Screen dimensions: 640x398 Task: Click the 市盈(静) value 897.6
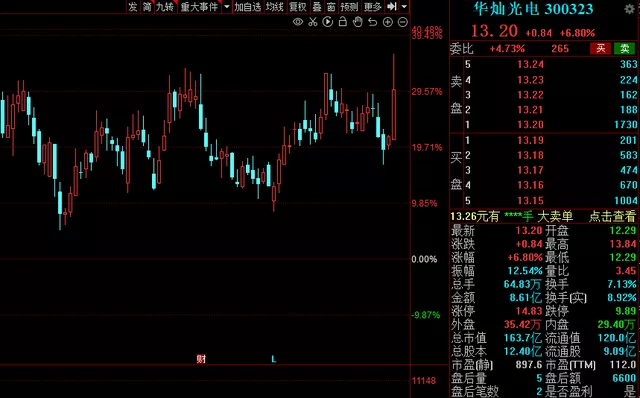point(529,365)
